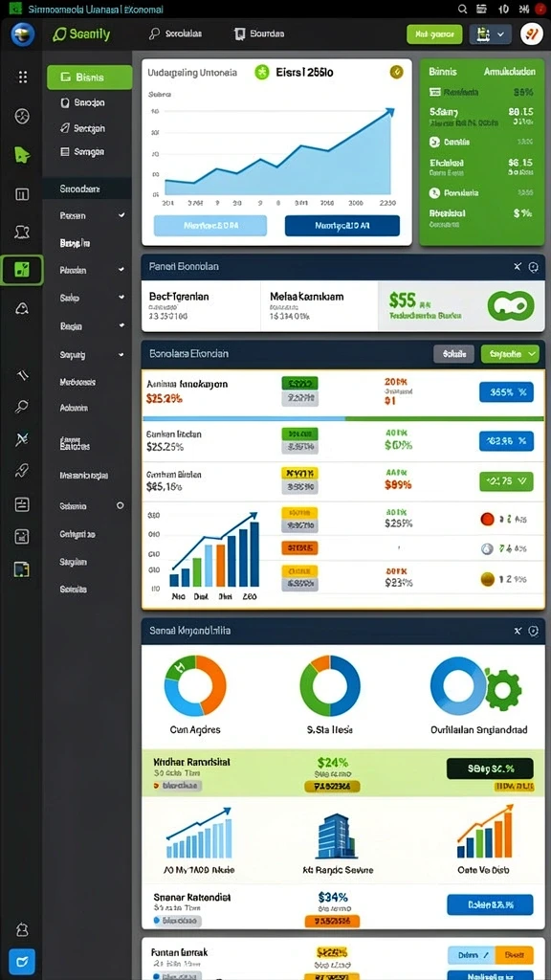
Task: Toggle the yellow circle indicator in last table row
Action: click(x=487, y=579)
